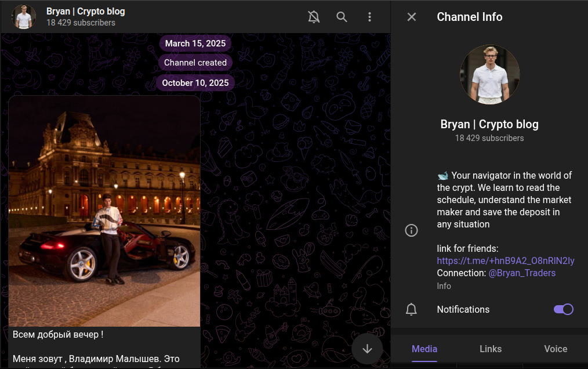Open search in the channel

pyautogui.click(x=342, y=17)
